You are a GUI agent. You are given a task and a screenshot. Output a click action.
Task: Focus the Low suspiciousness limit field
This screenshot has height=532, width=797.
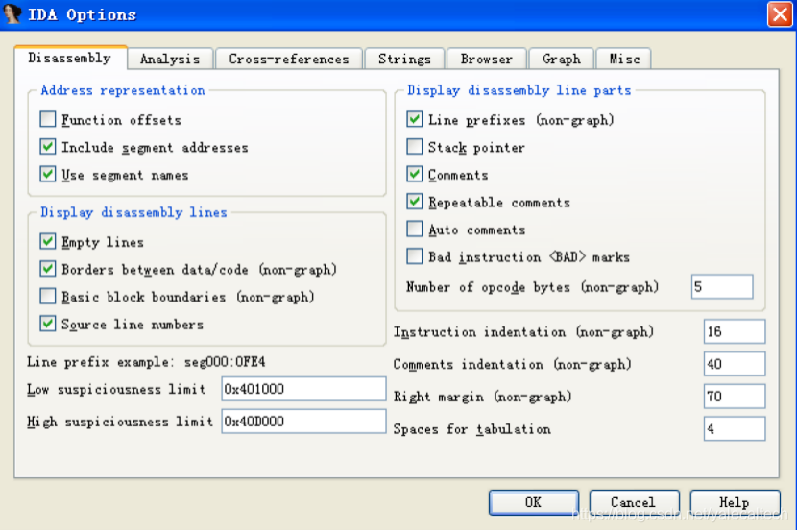click(x=303, y=389)
